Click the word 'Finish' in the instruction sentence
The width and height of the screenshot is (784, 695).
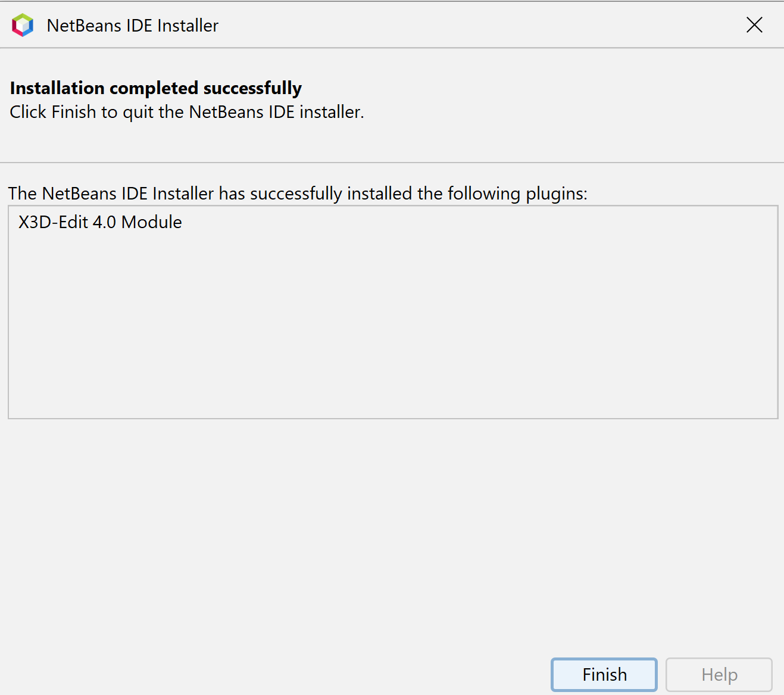pyautogui.click(x=74, y=112)
